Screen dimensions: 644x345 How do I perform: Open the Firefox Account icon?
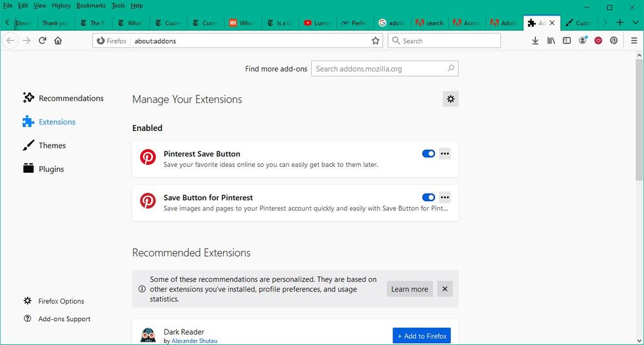[582, 41]
